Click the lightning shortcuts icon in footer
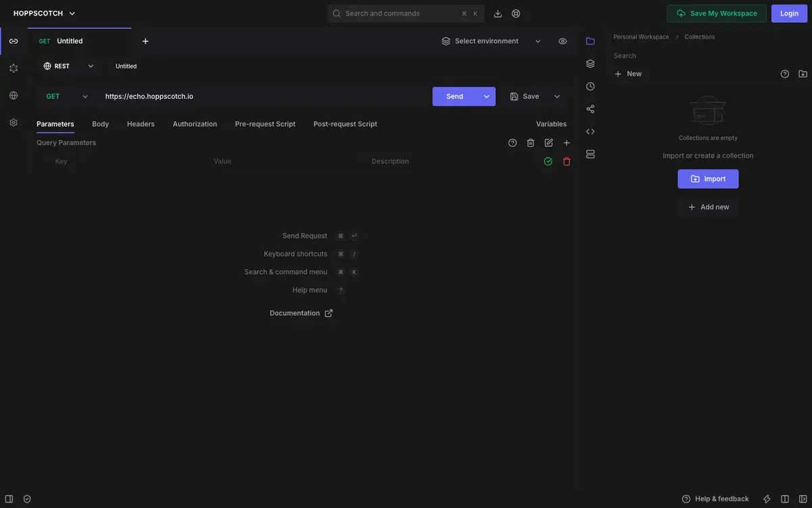The image size is (812, 508). pos(767,499)
